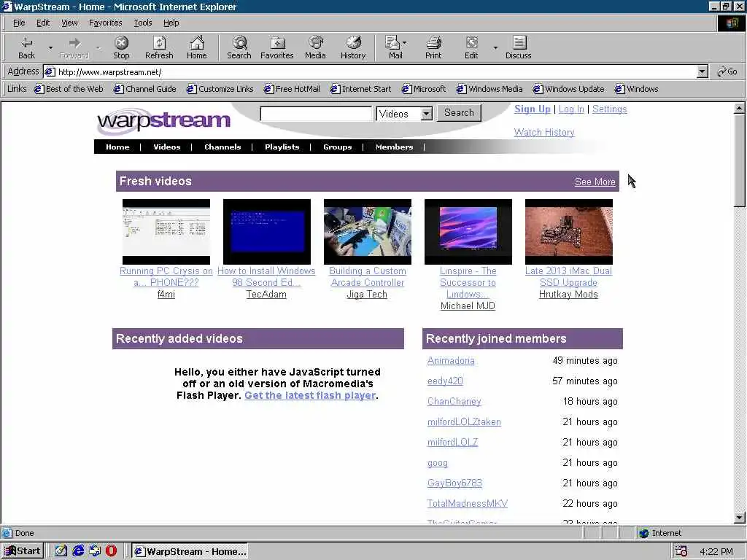Click the Log In link

pyautogui.click(x=571, y=109)
